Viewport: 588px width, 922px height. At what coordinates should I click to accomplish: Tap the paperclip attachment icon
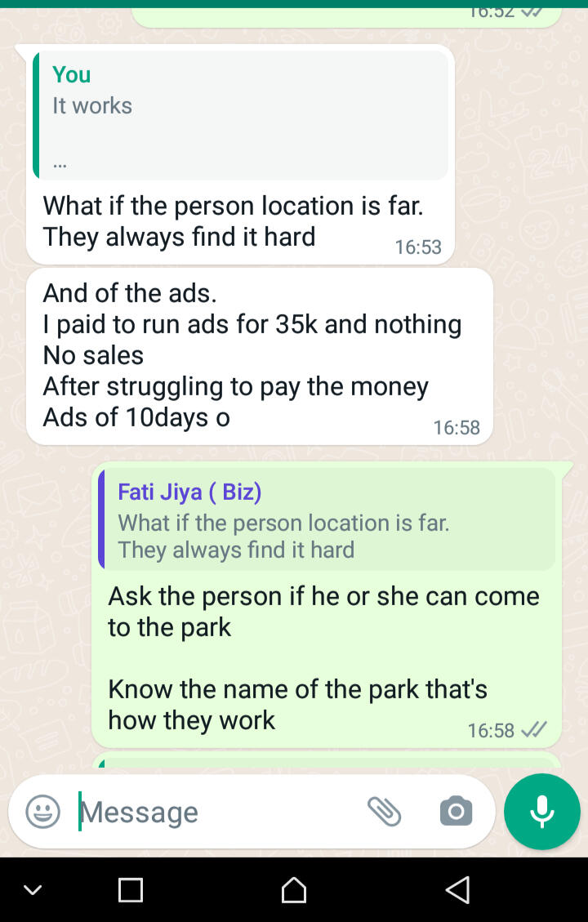(384, 811)
